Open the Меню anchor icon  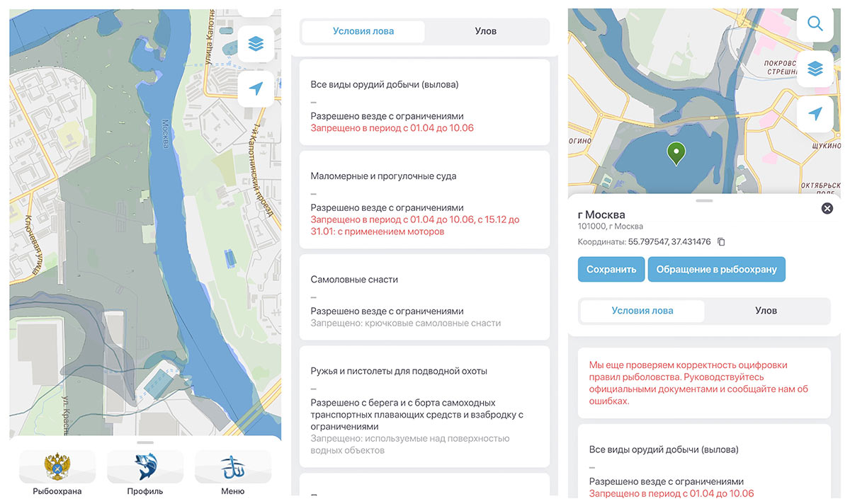point(232,466)
